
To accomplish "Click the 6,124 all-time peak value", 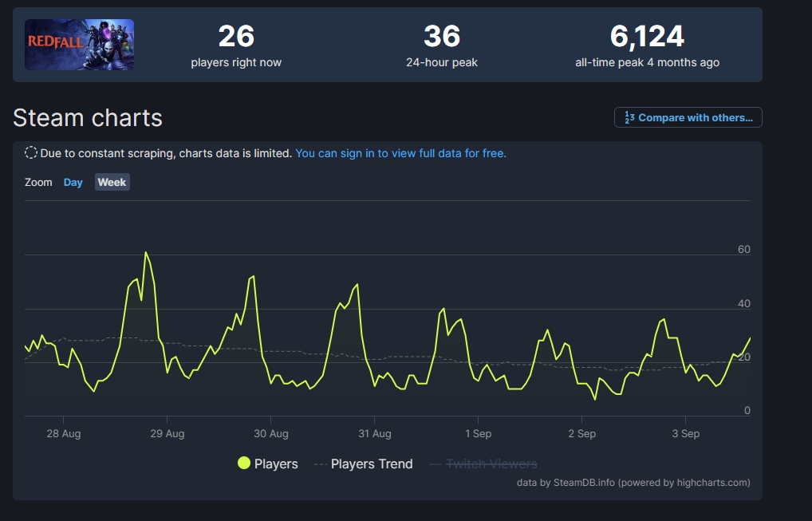I will click(647, 36).
